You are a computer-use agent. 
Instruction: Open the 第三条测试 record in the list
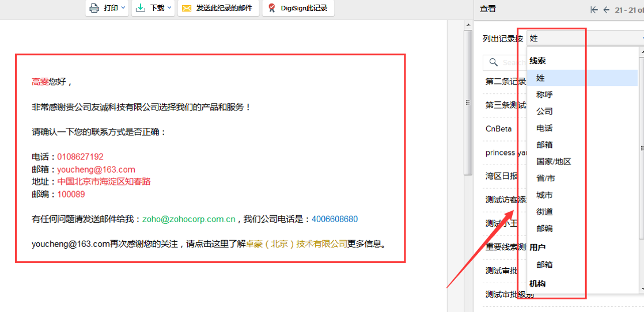(506, 105)
